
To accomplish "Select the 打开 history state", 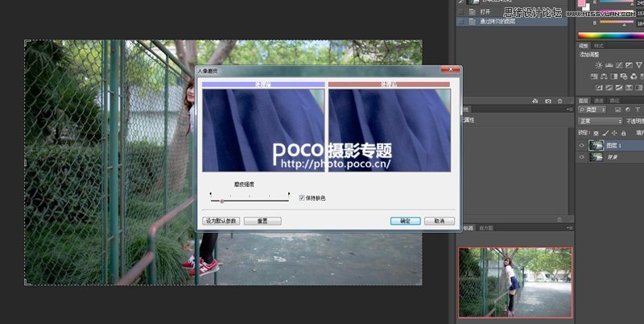I will tap(512, 12).
